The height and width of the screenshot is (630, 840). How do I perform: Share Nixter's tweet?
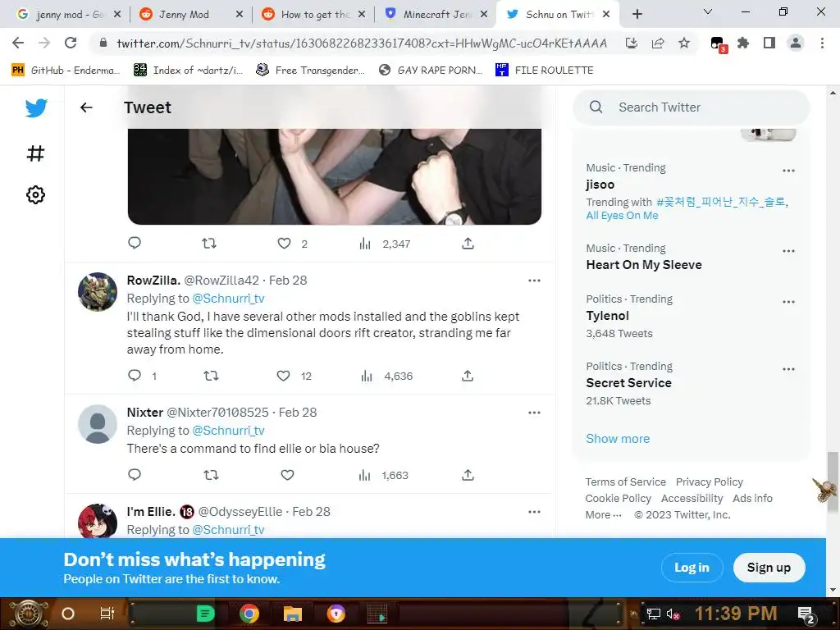(x=468, y=475)
